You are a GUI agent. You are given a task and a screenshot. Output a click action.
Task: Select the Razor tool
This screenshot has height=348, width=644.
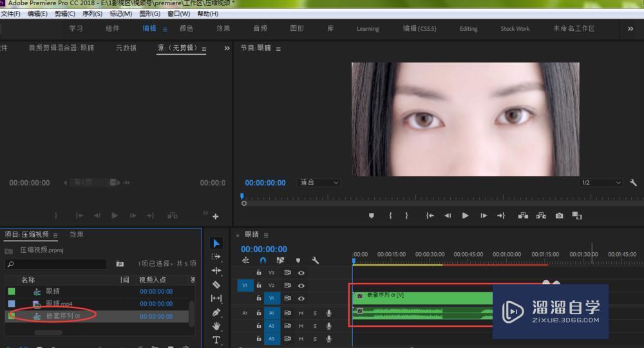tap(216, 284)
